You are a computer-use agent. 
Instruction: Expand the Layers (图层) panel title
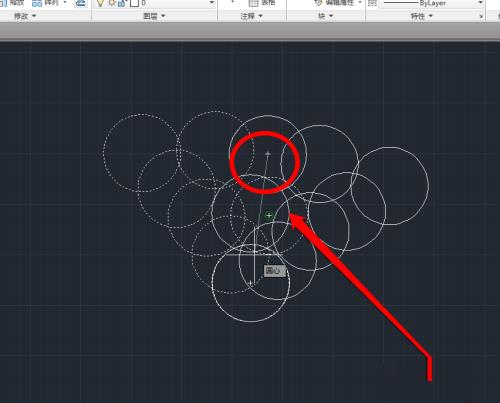tap(154, 16)
